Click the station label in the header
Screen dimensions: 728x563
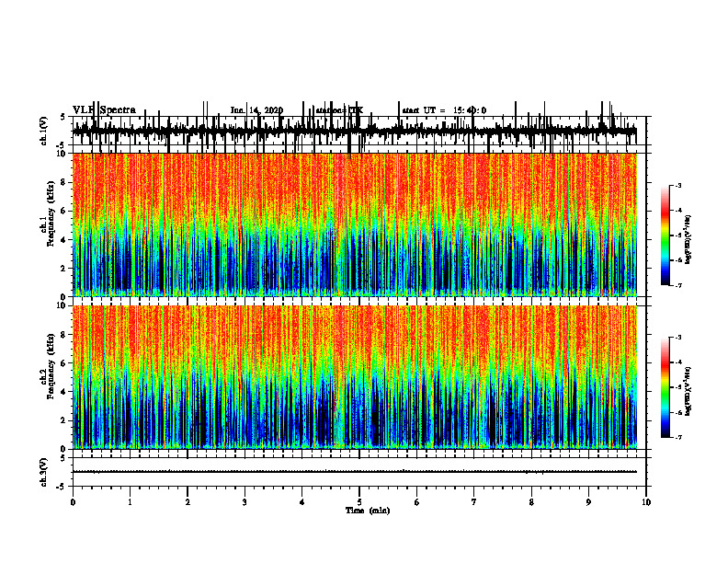339,110
